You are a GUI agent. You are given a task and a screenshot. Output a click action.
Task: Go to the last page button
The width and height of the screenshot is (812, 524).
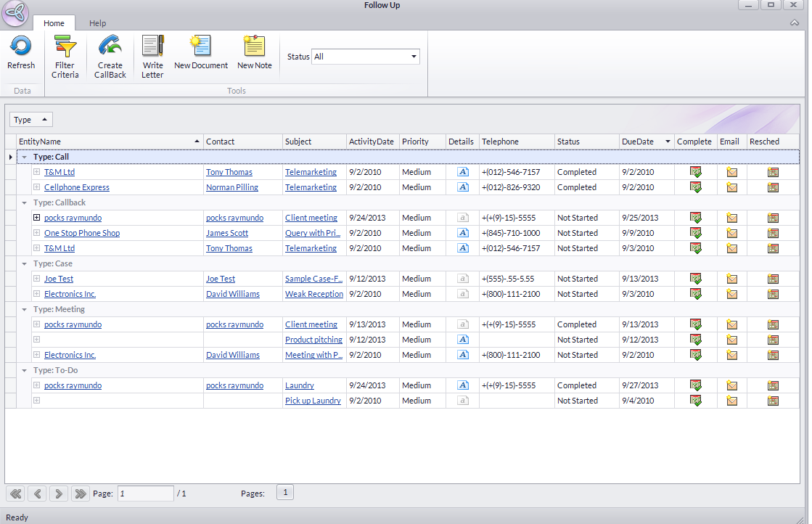pos(81,494)
